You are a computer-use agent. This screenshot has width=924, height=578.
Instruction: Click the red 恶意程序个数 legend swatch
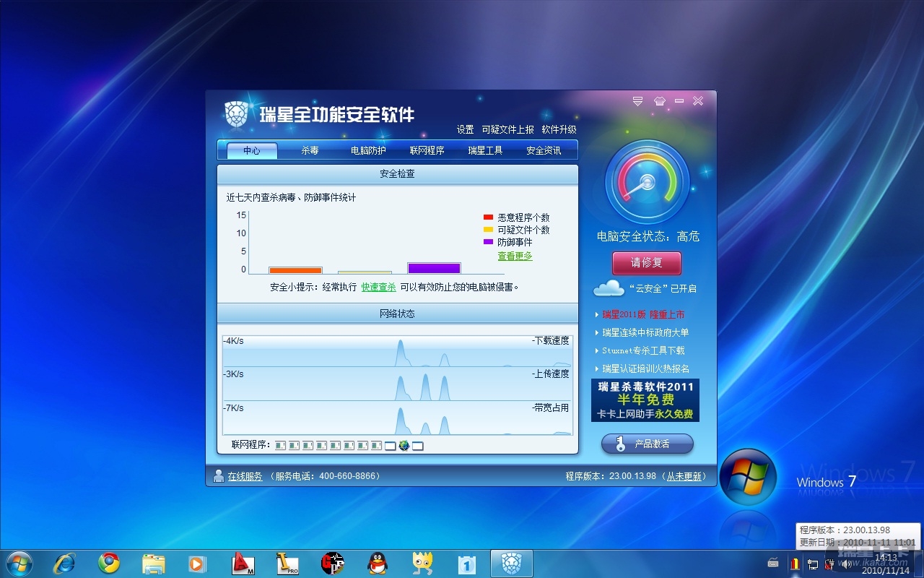[x=488, y=217]
